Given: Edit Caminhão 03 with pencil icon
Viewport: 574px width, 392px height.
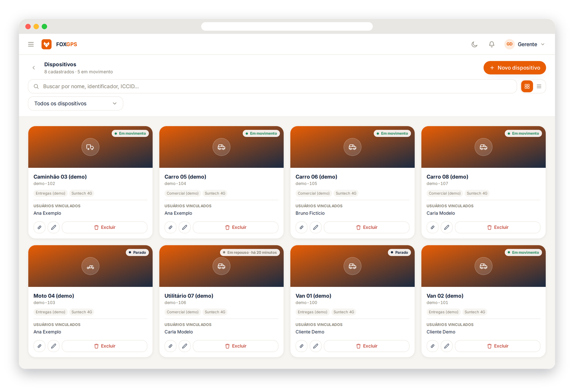Looking at the screenshot, I should pyautogui.click(x=53, y=227).
